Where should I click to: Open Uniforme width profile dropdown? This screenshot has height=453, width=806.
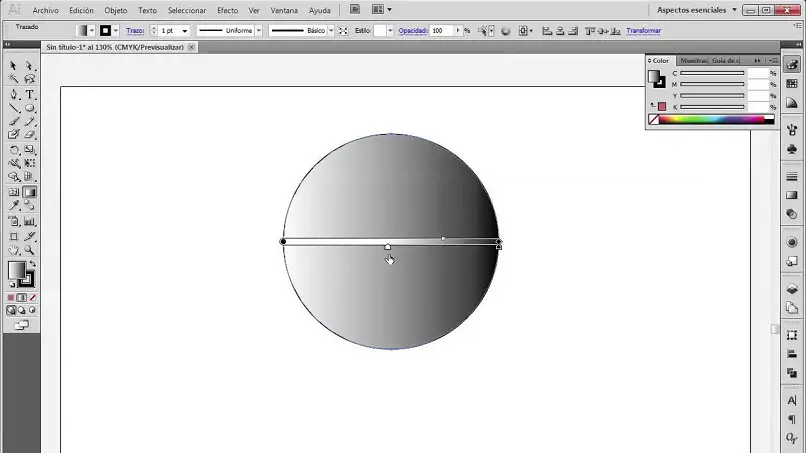click(x=259, y=31)
